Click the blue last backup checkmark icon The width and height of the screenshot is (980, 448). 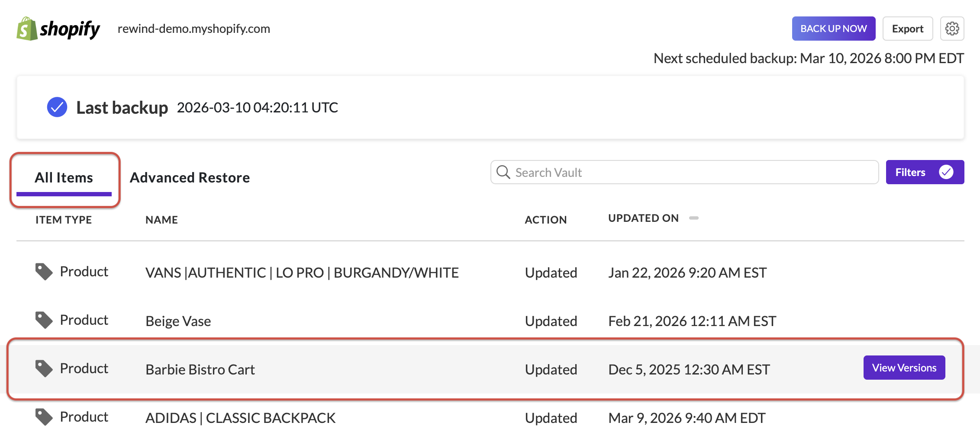click(56, 107)
